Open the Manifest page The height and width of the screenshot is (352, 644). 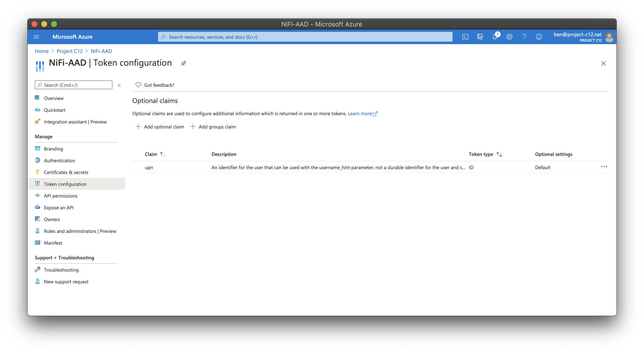(53, 243)
